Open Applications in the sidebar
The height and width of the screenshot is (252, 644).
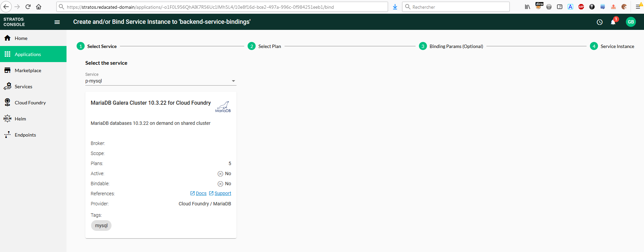[33, 54]
